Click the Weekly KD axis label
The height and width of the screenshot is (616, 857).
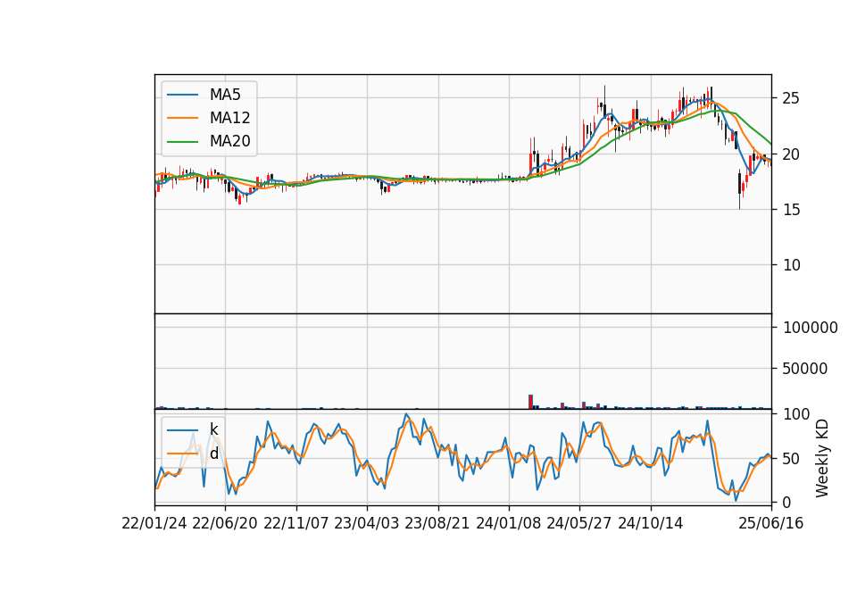(821, 458)
